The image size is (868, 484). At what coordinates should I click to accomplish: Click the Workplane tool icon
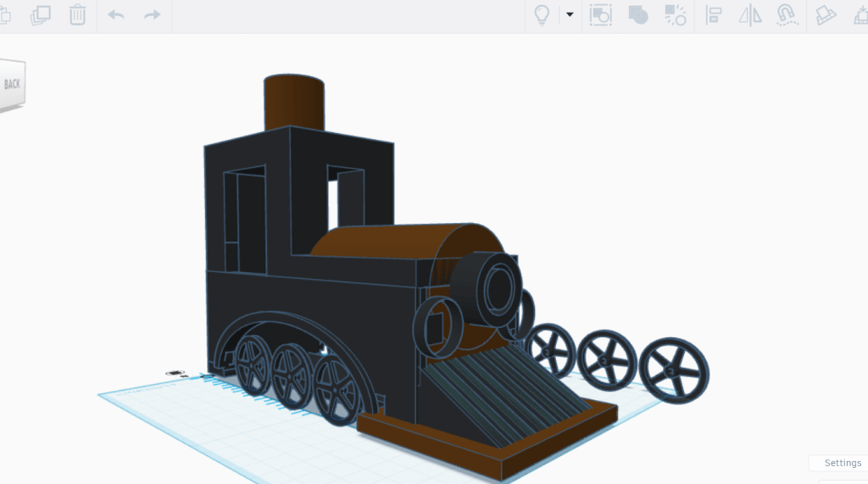[x=825, y=14]
